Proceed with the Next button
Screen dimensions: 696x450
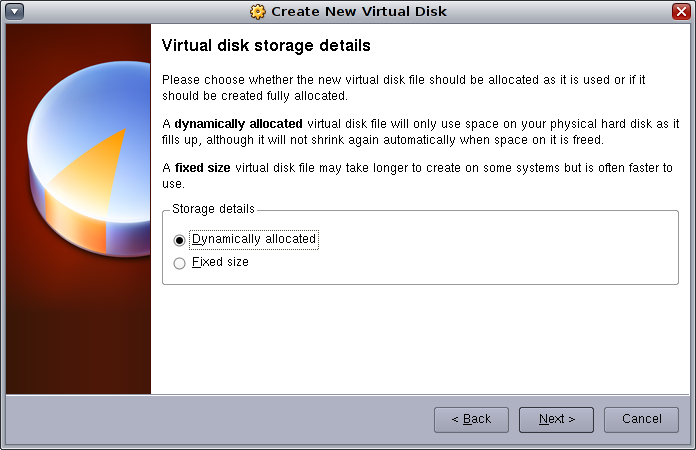(556, 419)
